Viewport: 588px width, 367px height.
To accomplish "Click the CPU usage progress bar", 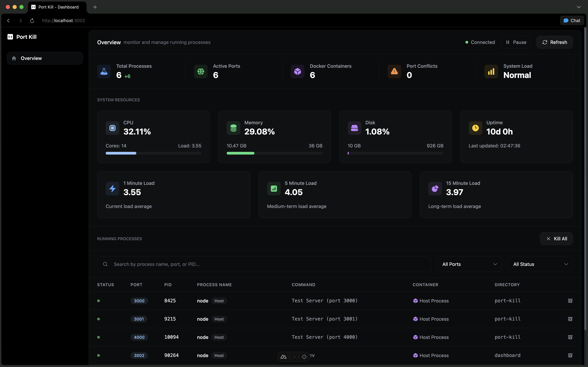I will coord(153,153).
